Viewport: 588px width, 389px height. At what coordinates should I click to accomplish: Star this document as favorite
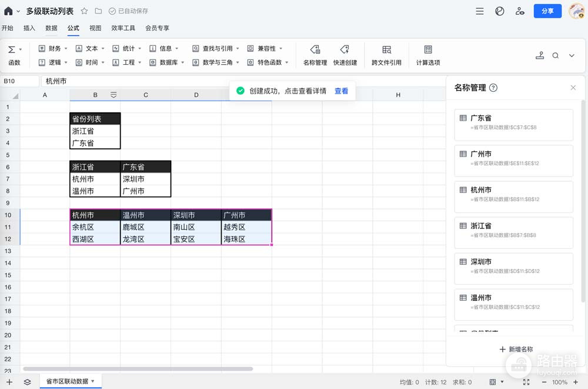pyautogui.click(x=84, y=11)
